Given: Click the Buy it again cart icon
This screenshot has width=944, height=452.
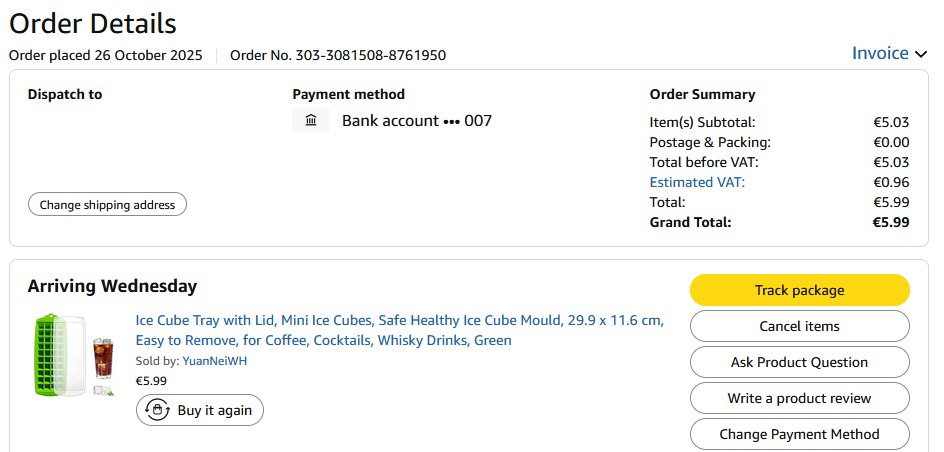Looking at the screenshot, I should coord(157,410).
